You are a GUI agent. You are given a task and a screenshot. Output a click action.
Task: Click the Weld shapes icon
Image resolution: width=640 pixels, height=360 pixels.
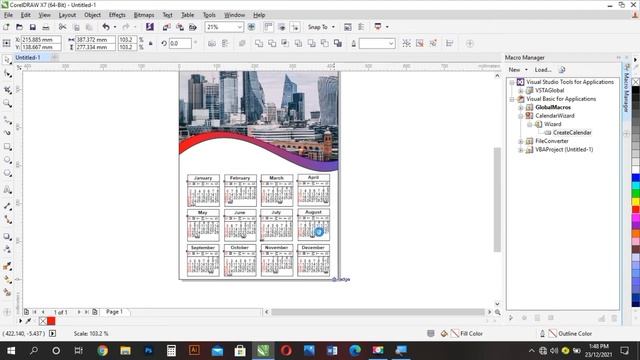point(259,43)
